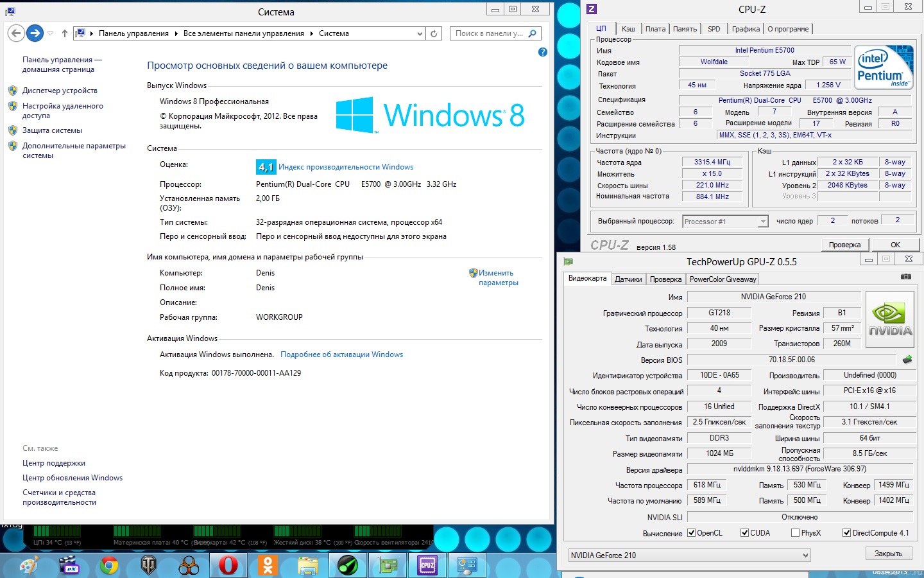Click the purple Z icon in CPU-Z title bar

(x=592, y=9)
